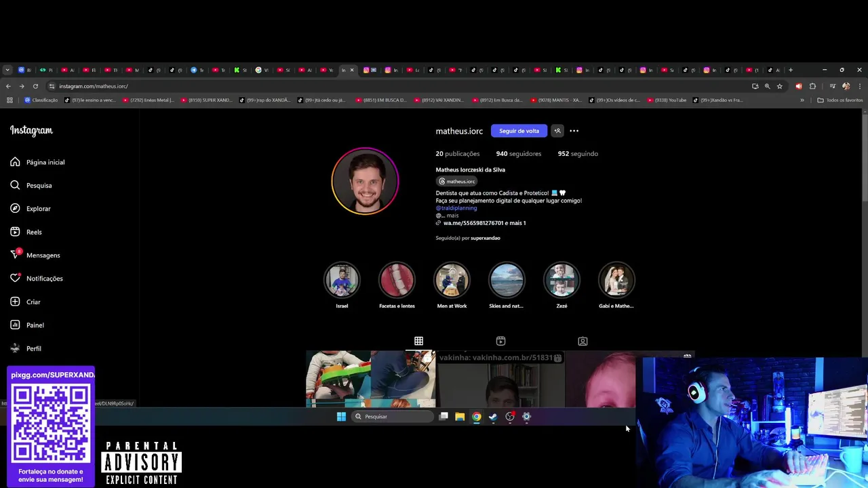This screenshot has height=488, width=868.
Task: Open Steam from the taskbar
Action: pyautogui.click(x=493, y=417)
